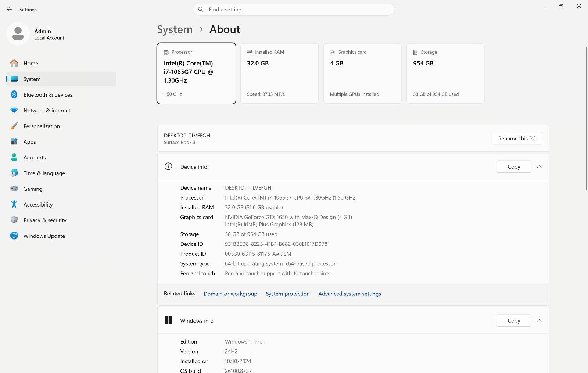Open Advanced system settings link
This screenshot has height=373, width=588.
pyautogui.click(x=349, y=294)
